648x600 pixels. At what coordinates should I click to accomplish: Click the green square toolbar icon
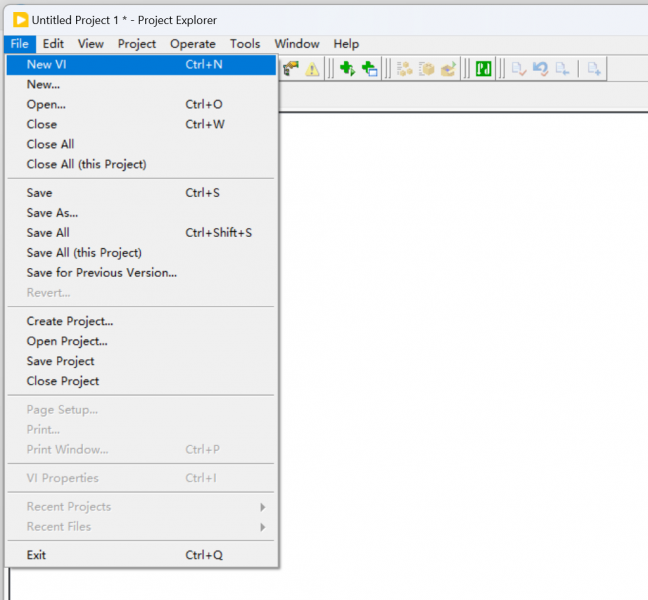484,69
